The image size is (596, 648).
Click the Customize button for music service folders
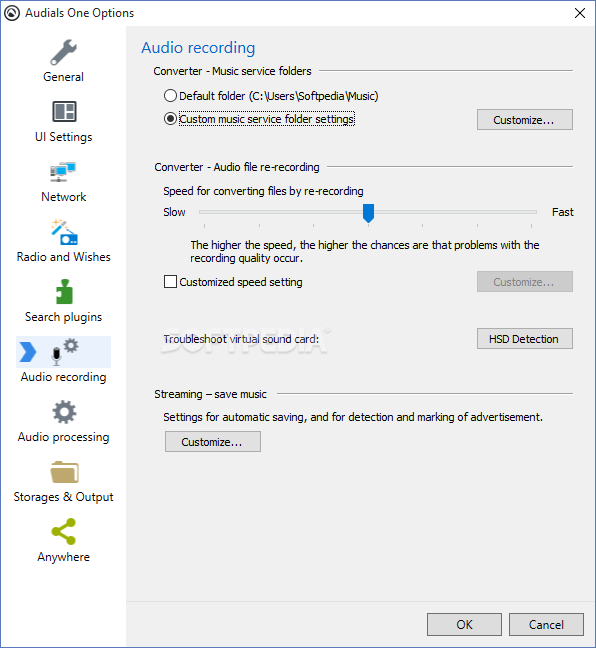524,120
